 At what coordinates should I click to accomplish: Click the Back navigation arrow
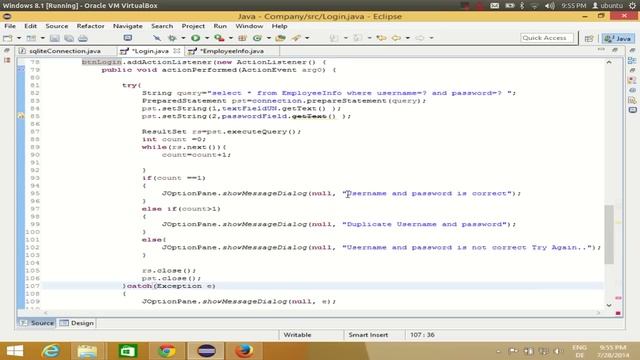click(x=396, y=38)
